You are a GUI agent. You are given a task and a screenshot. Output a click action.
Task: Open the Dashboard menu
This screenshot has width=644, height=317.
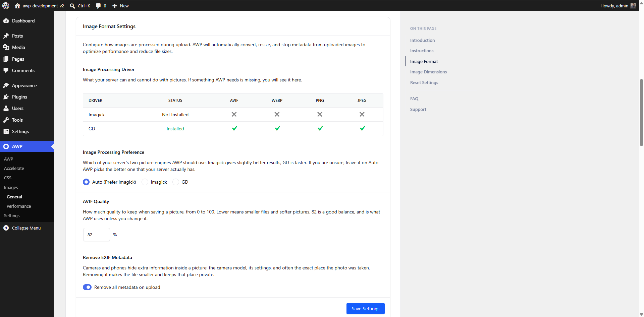coord(27,21)
